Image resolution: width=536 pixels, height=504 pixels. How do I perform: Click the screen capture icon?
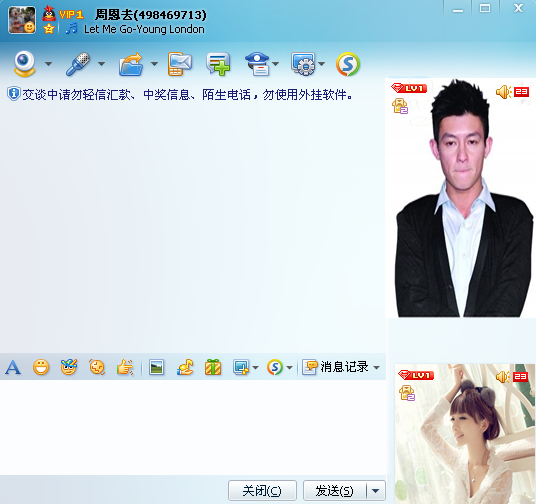[241, 368]
